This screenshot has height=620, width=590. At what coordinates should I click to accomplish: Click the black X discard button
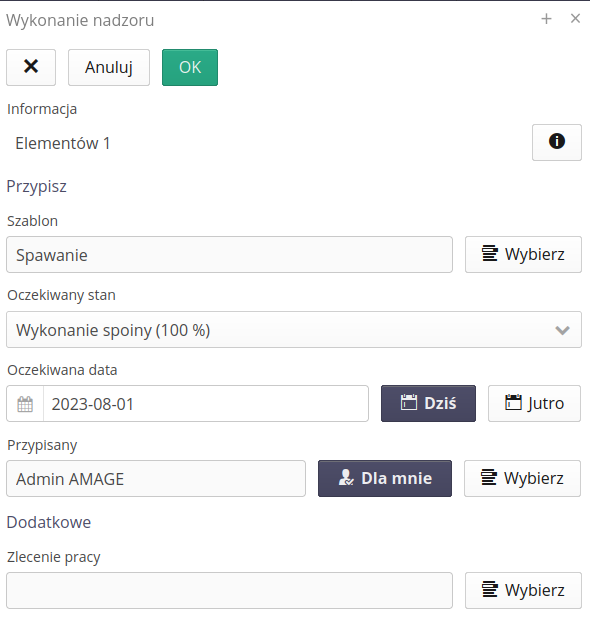click(31, 67)
